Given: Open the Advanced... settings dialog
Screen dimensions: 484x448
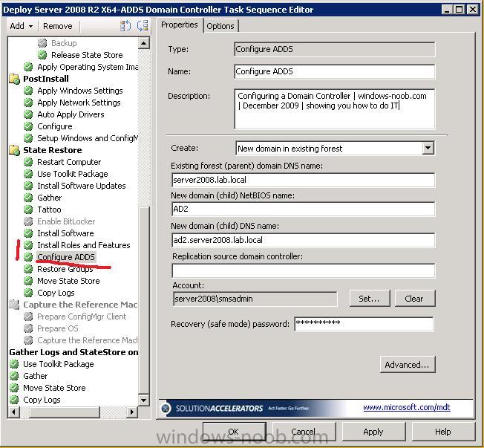Looking at the screenshot, I should point(408,365).
